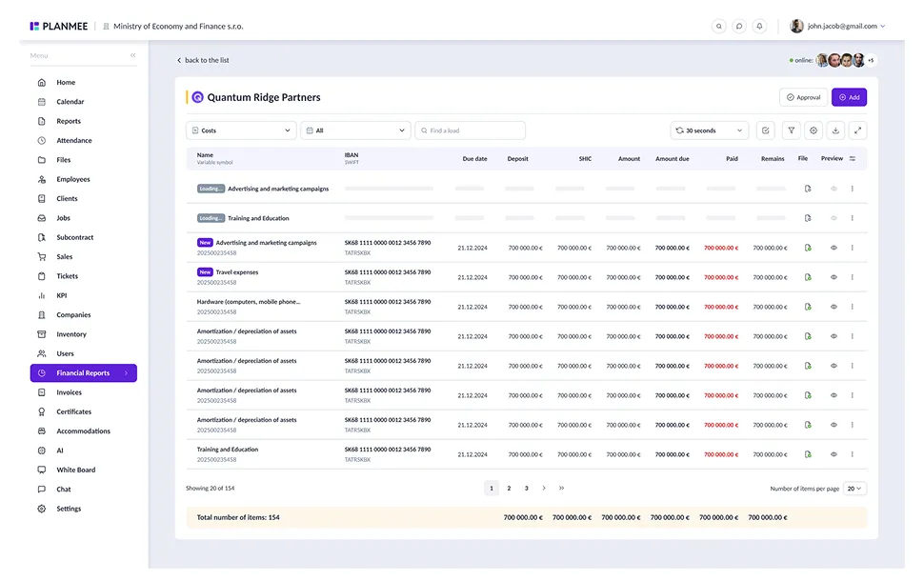Collapse the Menu sidebar
This screenshot has height=581, width=924.
click(x=133, y=55)
